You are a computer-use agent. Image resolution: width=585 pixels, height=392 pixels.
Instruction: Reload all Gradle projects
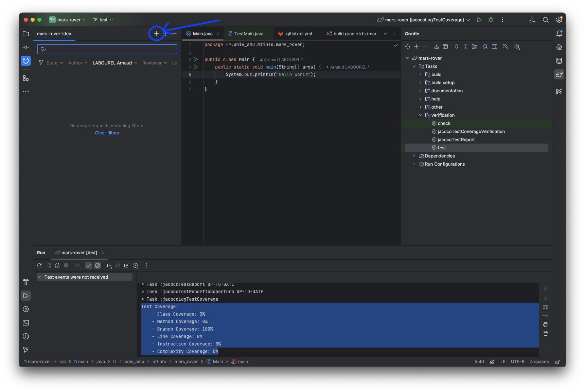pyautogui.click(x=408, y=46)
